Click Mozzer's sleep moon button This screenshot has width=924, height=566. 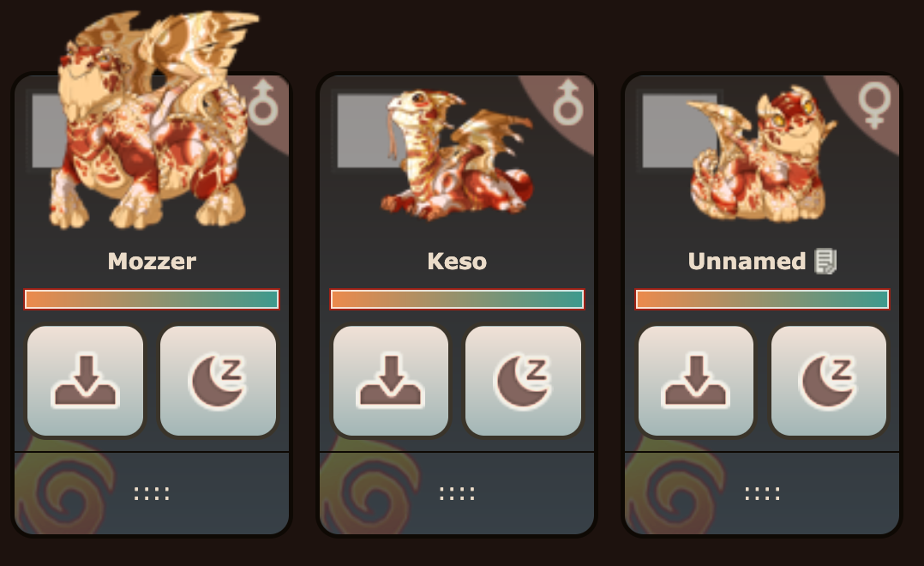point(218,381)
